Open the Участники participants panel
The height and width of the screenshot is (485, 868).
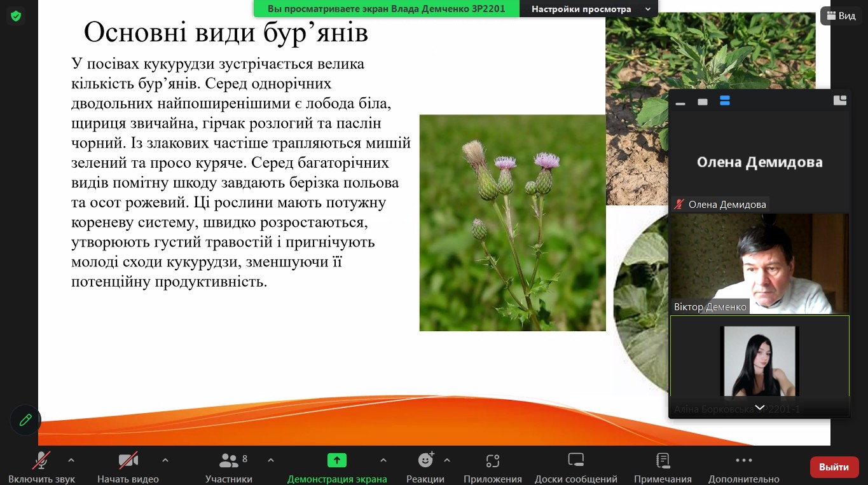coord(228,467)
